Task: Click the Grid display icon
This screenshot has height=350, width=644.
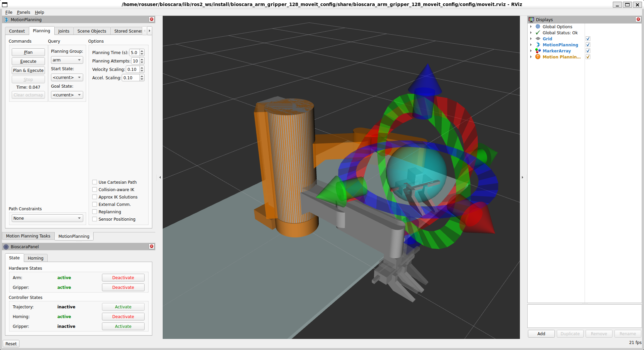Action: pyautogui.click(x=538, y=39)
